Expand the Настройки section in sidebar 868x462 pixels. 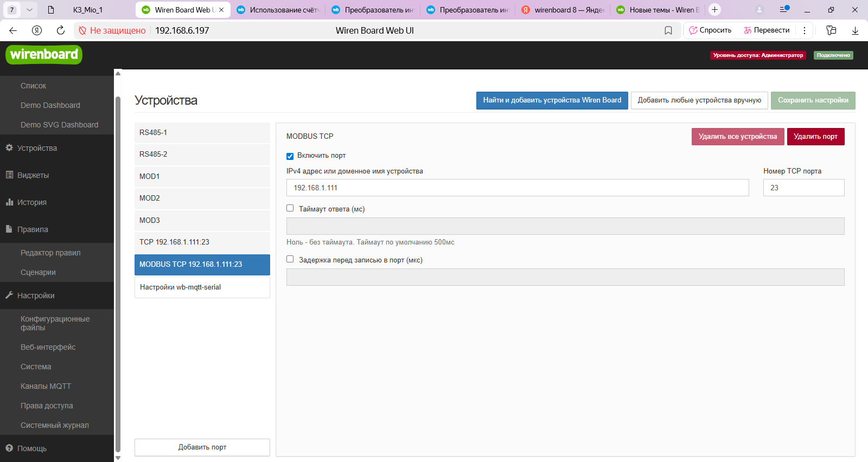pyautogui.click(x=36, y=296)
